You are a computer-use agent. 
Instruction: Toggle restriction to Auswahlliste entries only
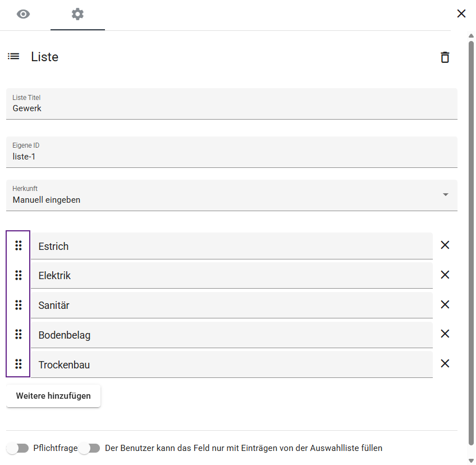tap(89, 448)
